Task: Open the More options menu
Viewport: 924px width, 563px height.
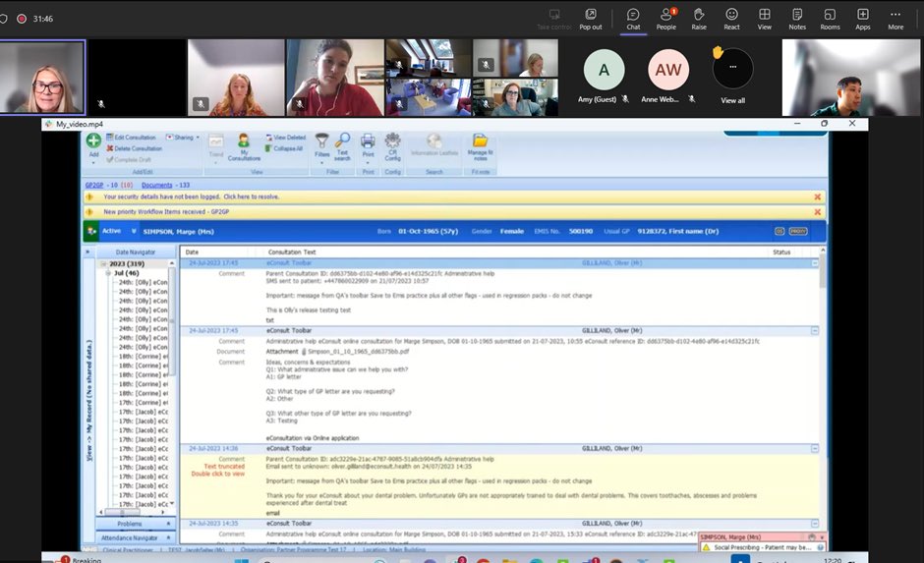Action: tap(895, 19)
